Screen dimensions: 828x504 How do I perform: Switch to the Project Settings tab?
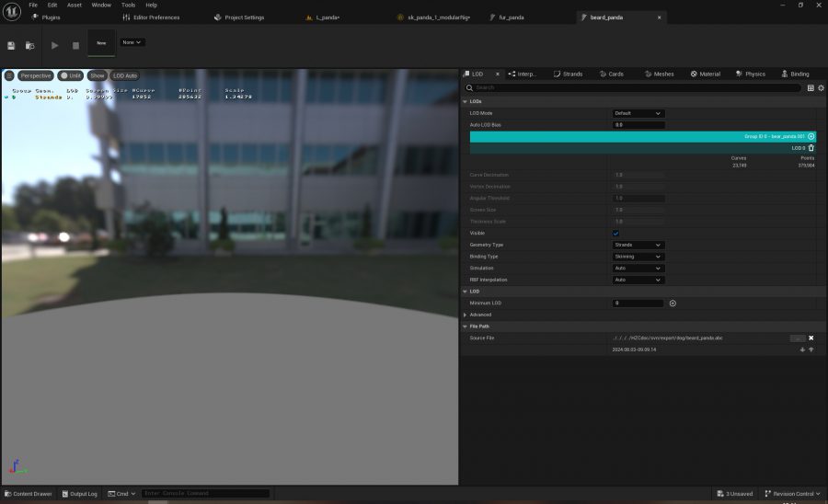click(x=239, y=17)
